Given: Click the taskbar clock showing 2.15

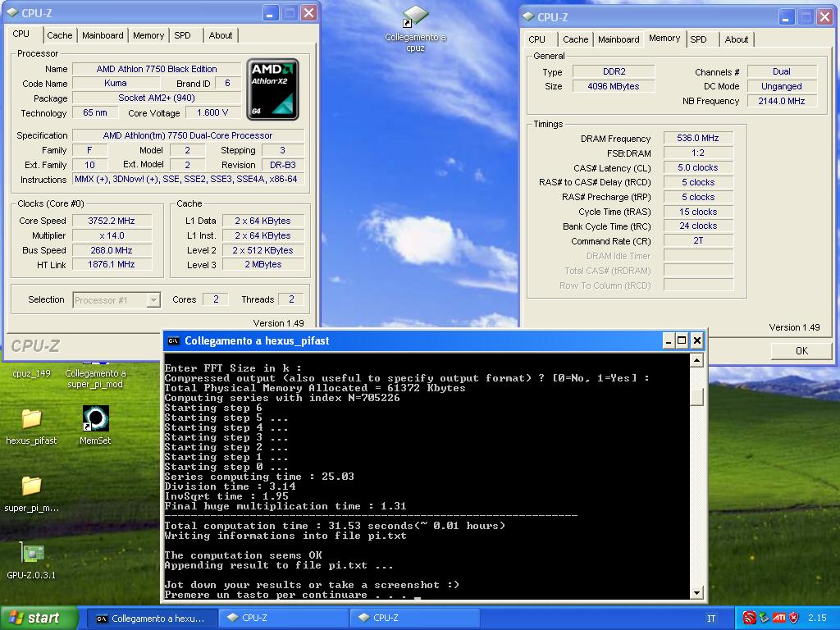Looking at the screenshot, I should [818, 618].
